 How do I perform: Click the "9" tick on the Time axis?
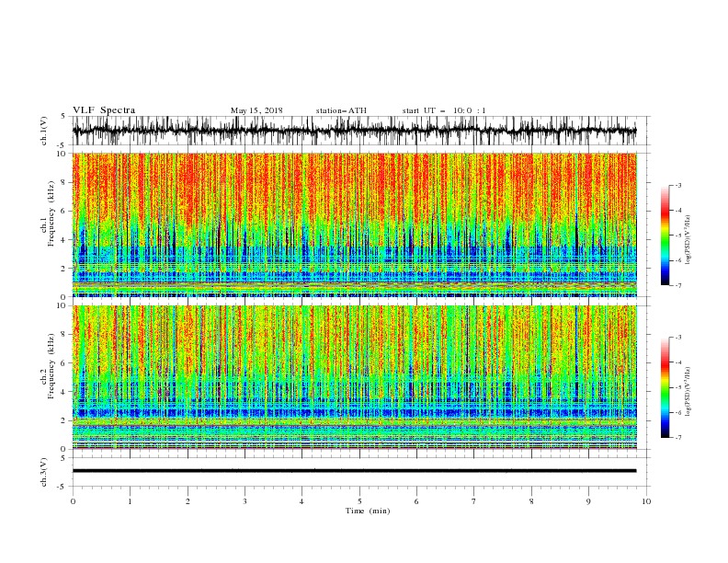[588, 501]
